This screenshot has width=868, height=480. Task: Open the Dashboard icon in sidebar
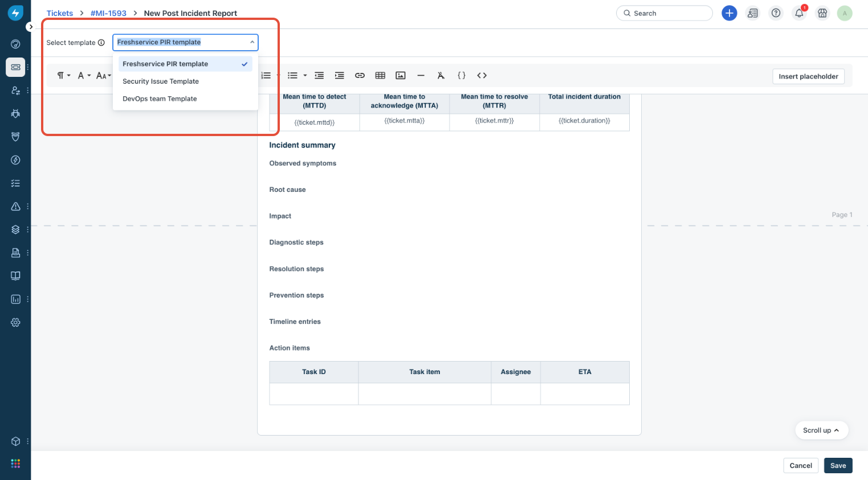coord(15,44)
